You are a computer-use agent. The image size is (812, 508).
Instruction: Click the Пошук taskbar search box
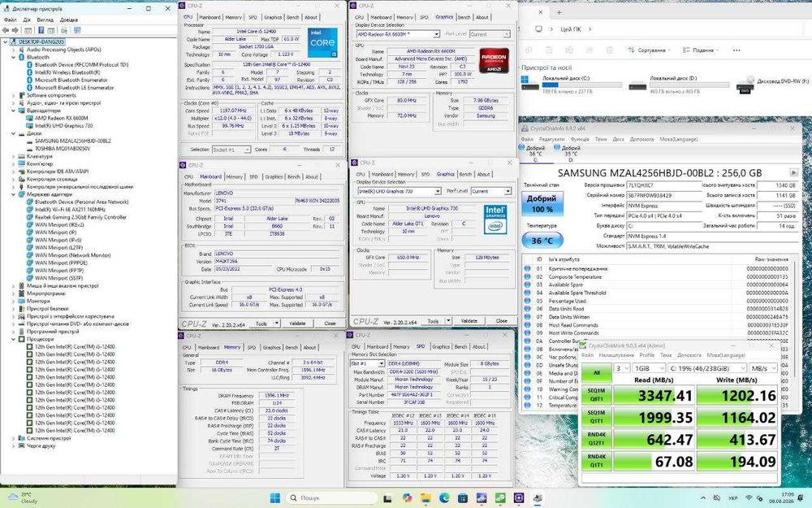click(x=331, y=498)
